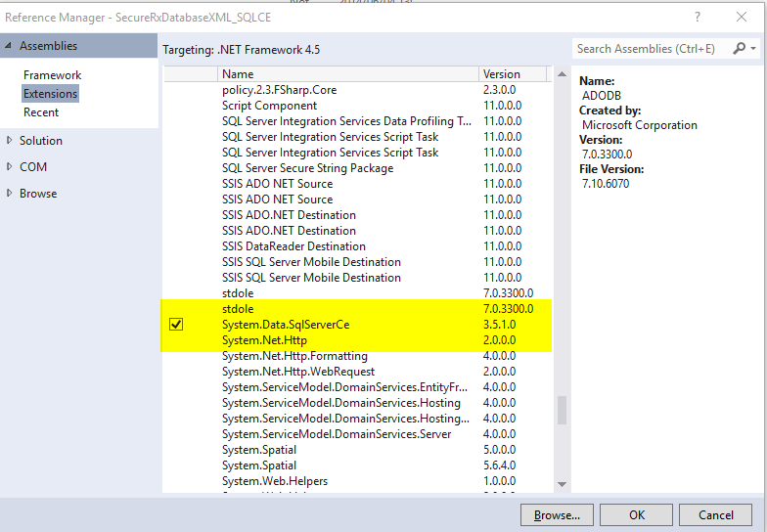Select System.ServiceModel.DomainServices.EntityFr... row

tap(357, 387)
